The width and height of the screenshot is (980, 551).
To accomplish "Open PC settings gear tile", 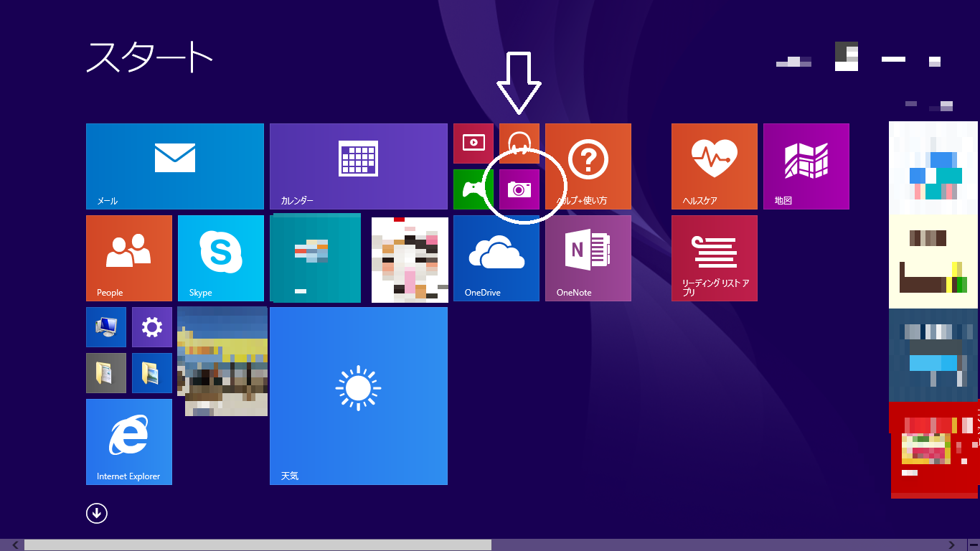I will (x=152, y=327).
